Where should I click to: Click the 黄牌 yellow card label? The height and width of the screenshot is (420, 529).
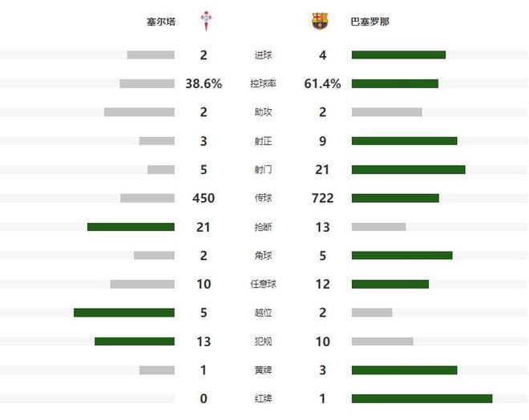(x=264, y=370)
